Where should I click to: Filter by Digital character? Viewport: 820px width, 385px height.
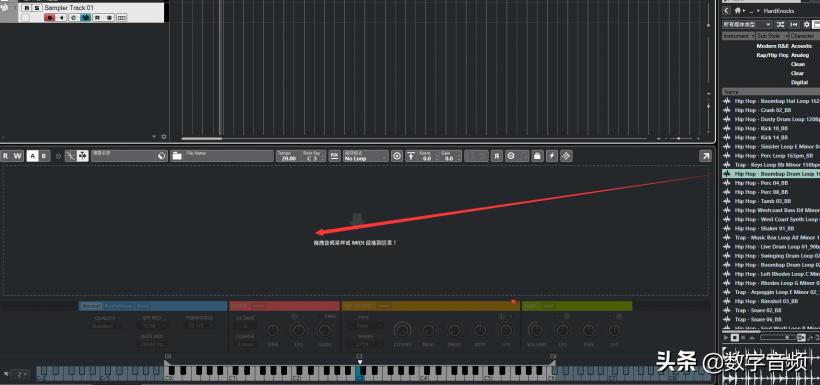click(x=799, y=82)
